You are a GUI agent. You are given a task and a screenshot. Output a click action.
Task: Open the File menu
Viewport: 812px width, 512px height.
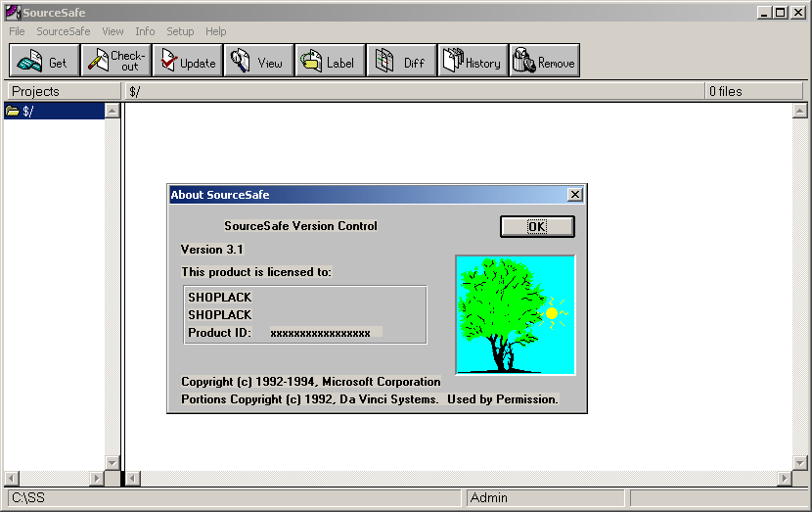click(17, 31)
